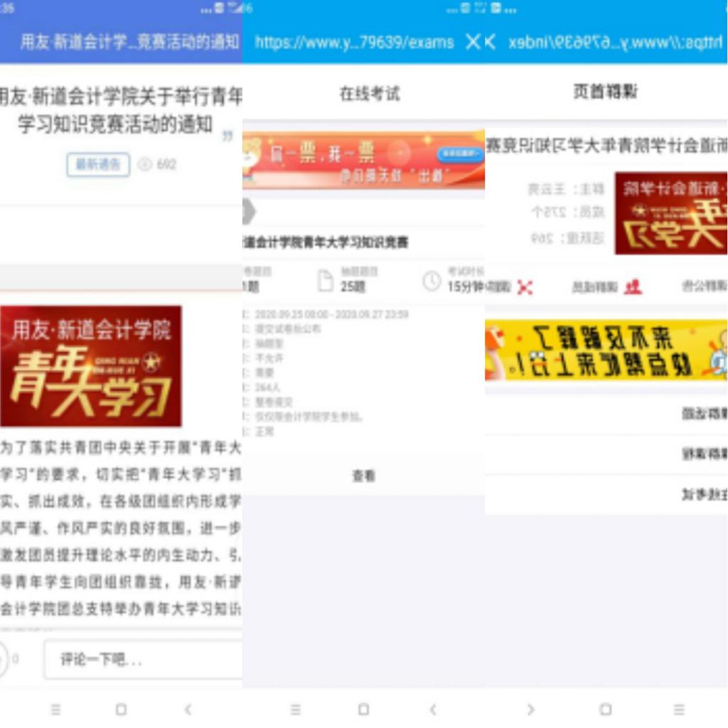Tap the home square under the 查看 button
The height and width of the screenshot is (728, 728).
point(363,709)
